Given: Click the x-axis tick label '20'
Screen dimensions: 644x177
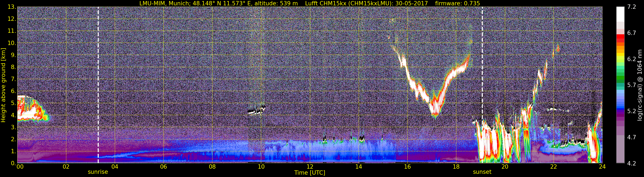Looking at the screenshot, I should [505, 167].
